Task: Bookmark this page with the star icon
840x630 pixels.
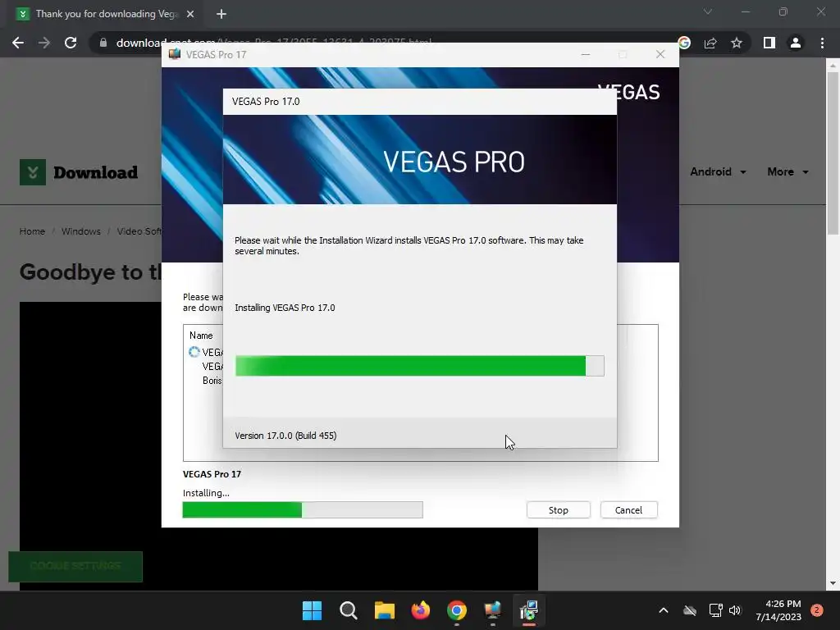Action: (737, 43)
